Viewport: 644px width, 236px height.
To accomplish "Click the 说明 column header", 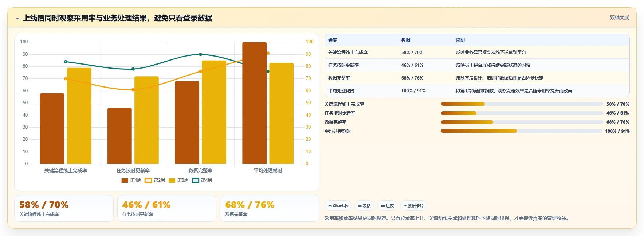I will [460, 40].
